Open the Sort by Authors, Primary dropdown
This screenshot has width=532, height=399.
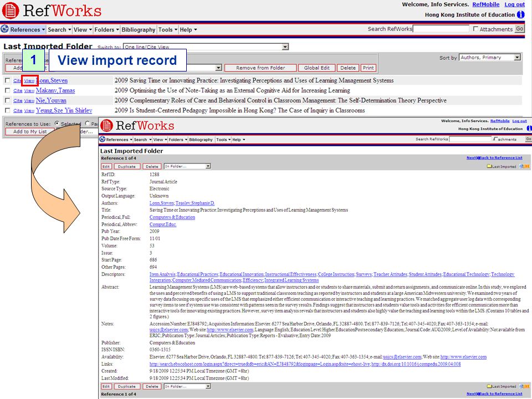[x=489, y=57]
